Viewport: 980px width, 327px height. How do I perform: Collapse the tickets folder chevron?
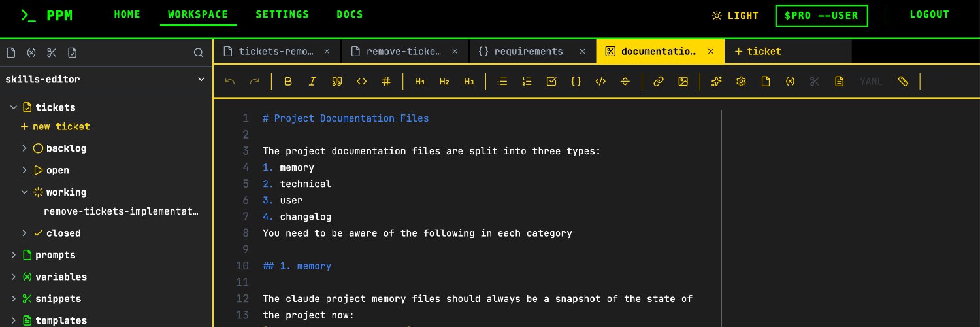(x=13, y=107)
